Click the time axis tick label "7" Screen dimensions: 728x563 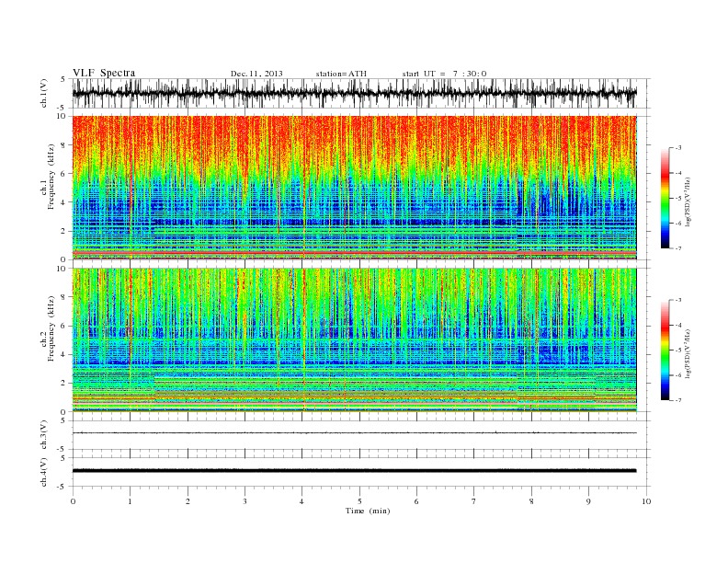(x=474, y=501)
